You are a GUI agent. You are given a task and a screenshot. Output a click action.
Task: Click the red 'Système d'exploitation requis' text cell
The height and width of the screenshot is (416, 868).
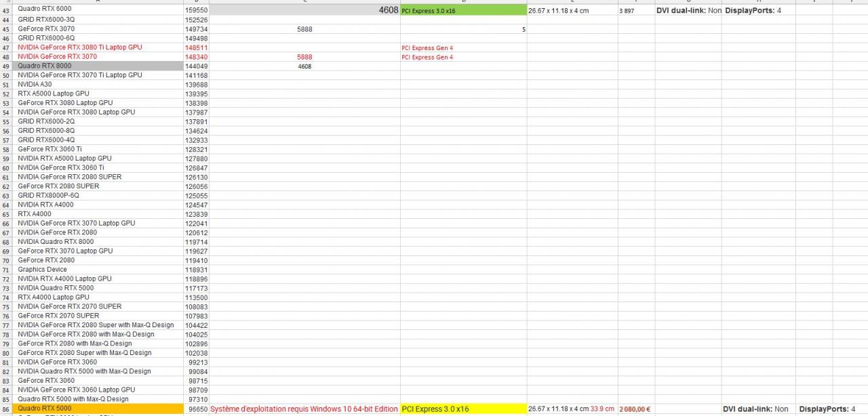tap(304, 409)
